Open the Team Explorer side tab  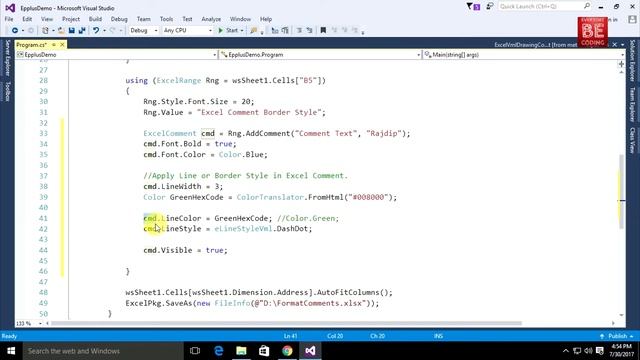pos(632,104)
